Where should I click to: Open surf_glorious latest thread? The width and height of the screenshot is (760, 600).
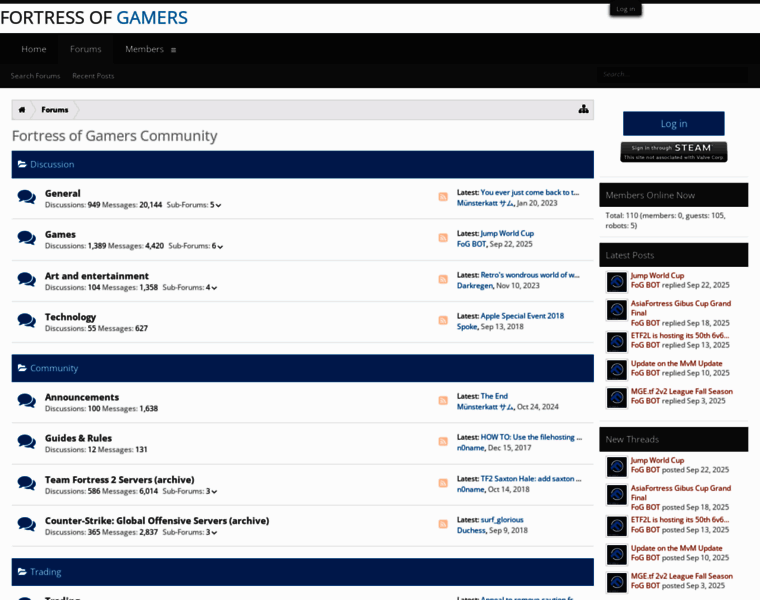click(x=502, y=520)
